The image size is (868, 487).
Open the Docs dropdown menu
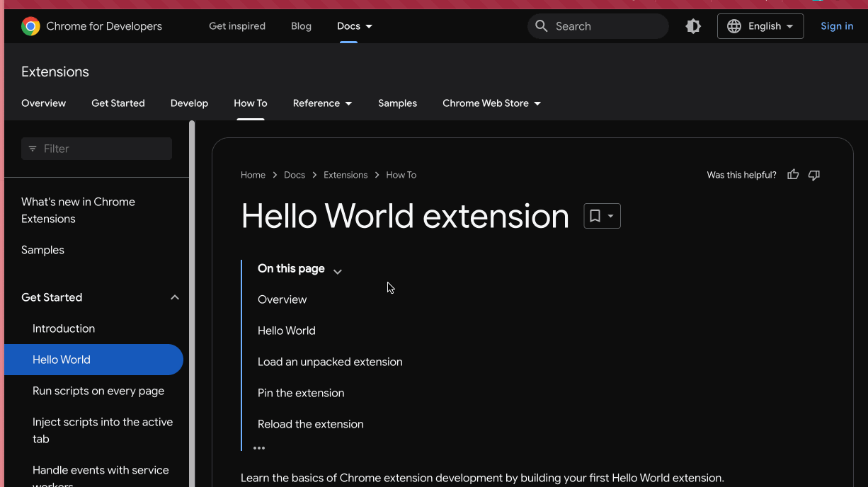(x=355, y=26)
